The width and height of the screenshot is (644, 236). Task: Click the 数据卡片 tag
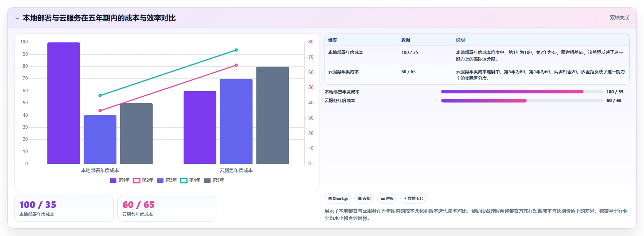point(414,198)
